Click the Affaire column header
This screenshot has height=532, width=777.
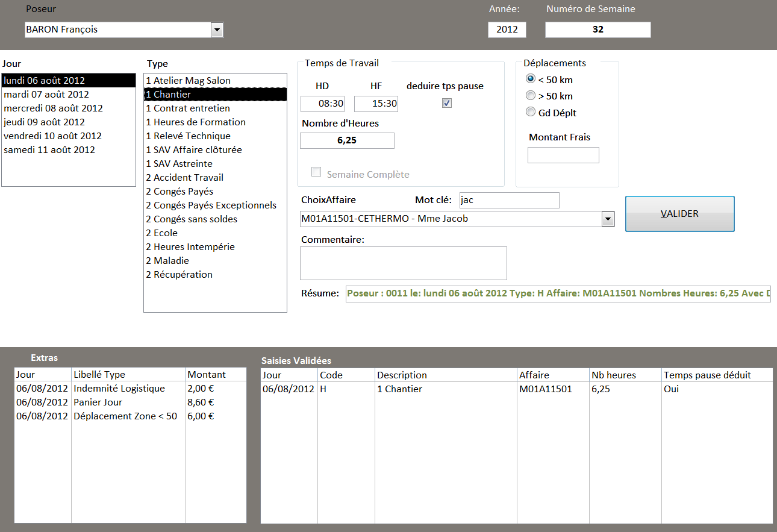pyautogui.click(x=553, y=375)
